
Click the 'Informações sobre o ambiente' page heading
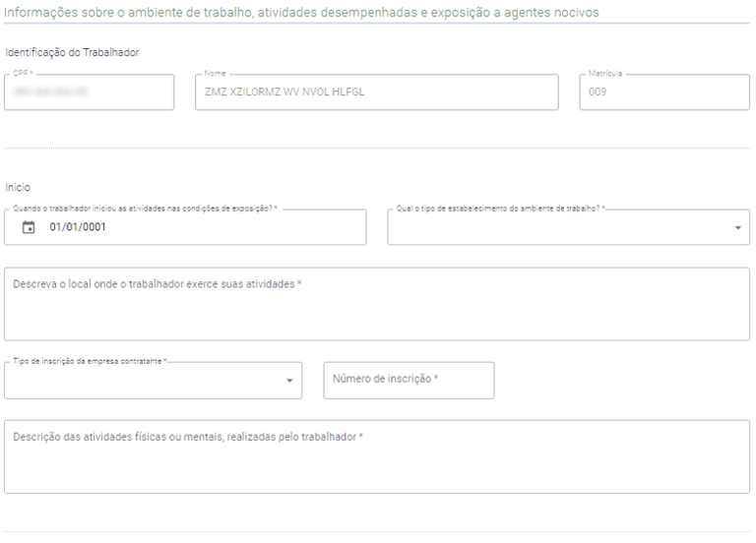click(301, 13)
